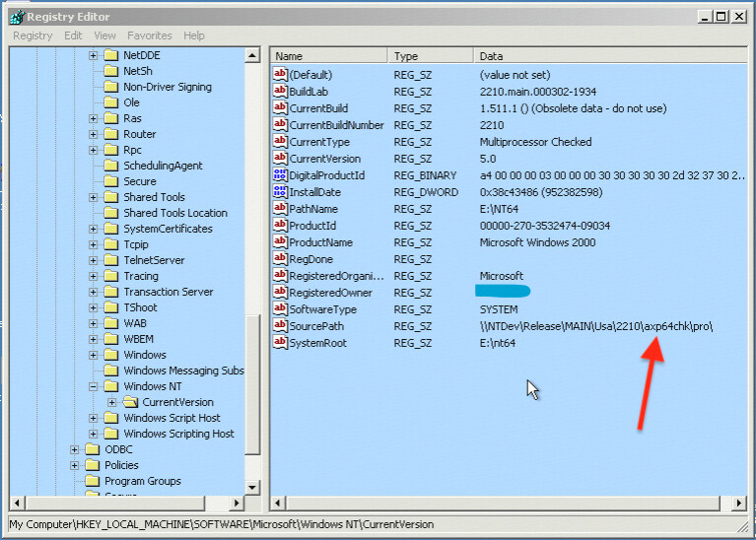Click the tree pane scroll down arrow
The height and width of the screenshot is (540, 756).
252,487
